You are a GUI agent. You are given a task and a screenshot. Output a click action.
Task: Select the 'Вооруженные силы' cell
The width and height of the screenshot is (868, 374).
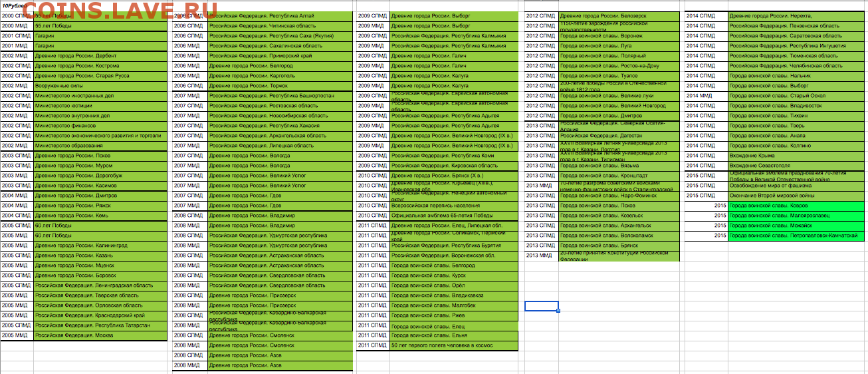pyautogui.click(x=100, y=86)
